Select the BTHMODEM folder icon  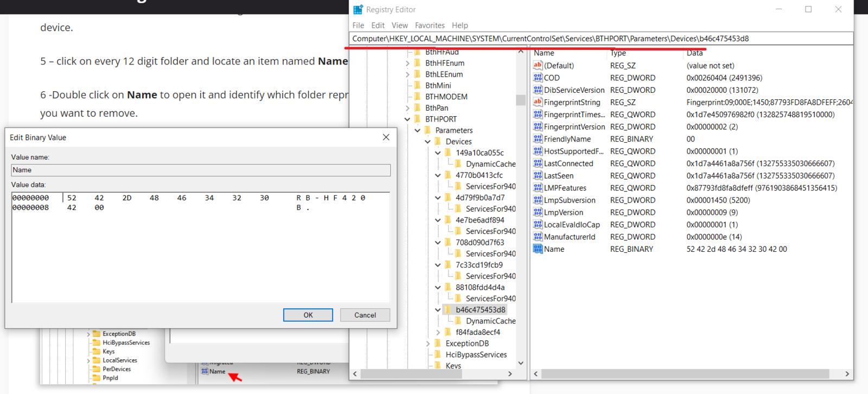click(x=417, y=97)
